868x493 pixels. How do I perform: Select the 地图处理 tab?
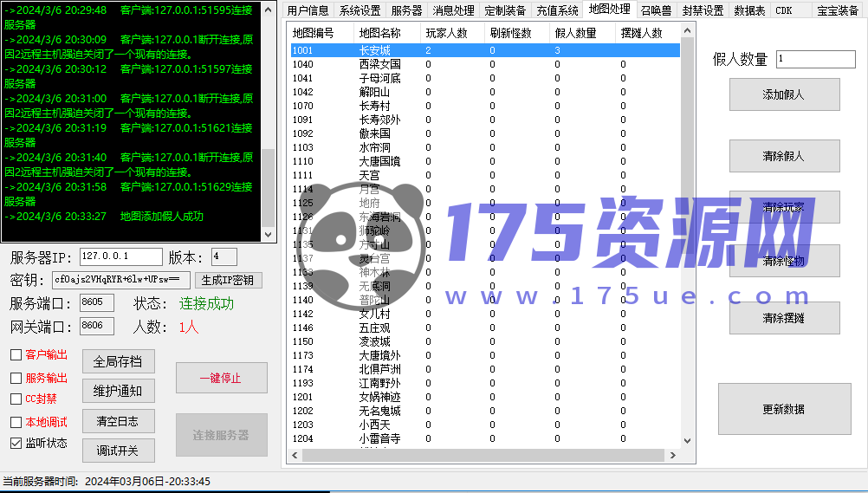610,9
